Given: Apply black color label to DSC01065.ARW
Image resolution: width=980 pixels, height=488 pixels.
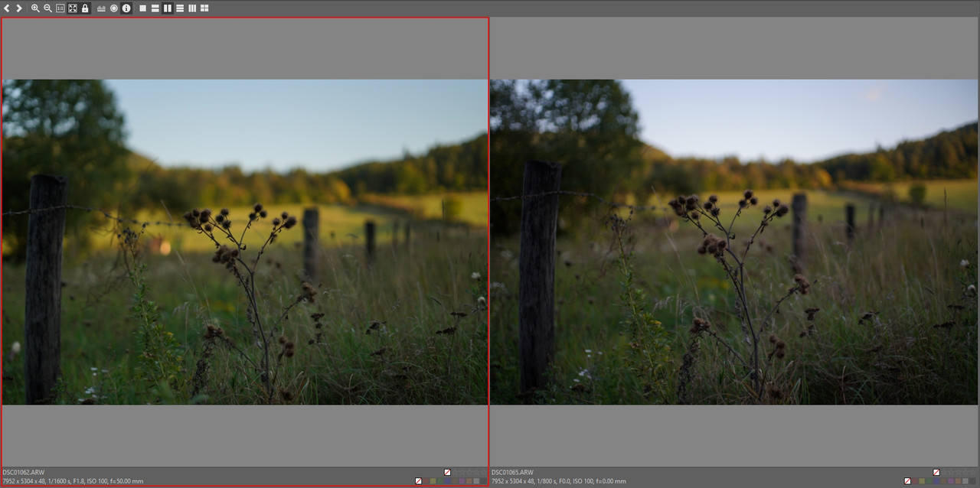Looking at the screenshot, I should [972, 481].
